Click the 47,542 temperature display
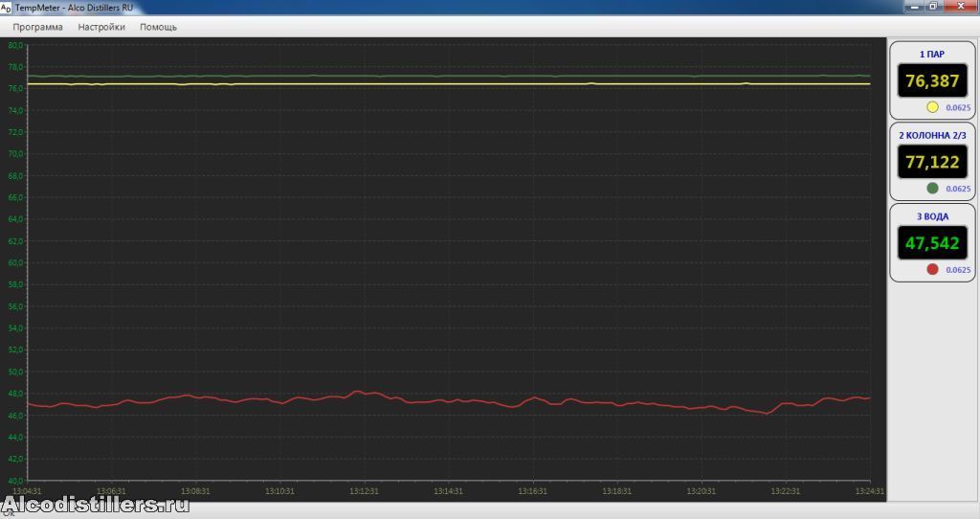 pyautogui.click(x=931, y=243)
